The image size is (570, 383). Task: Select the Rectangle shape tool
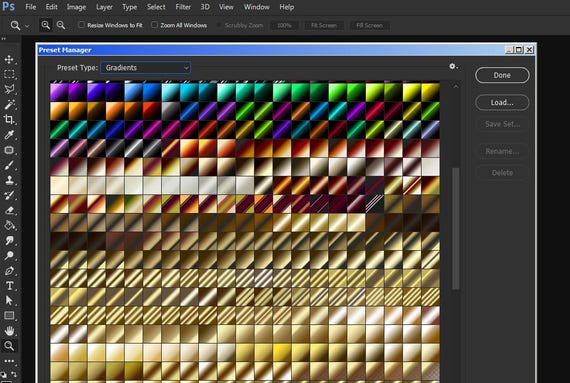(9, 315)
